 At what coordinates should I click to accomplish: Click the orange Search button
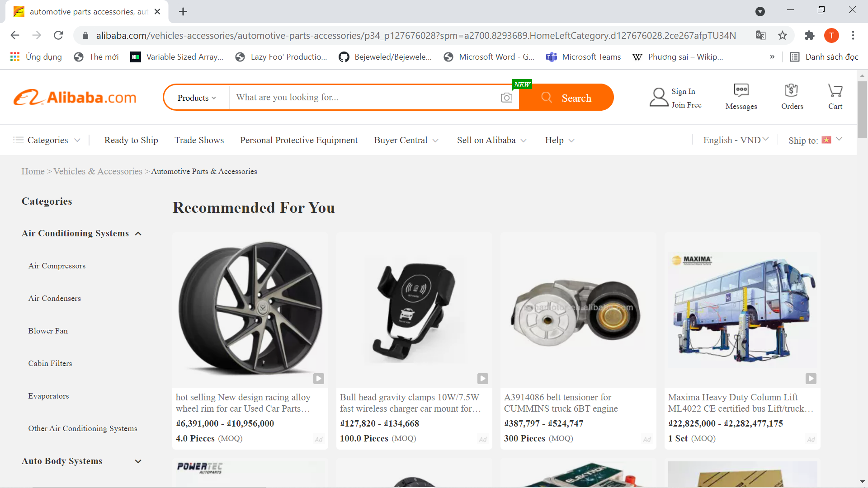[x=566, y=98]
